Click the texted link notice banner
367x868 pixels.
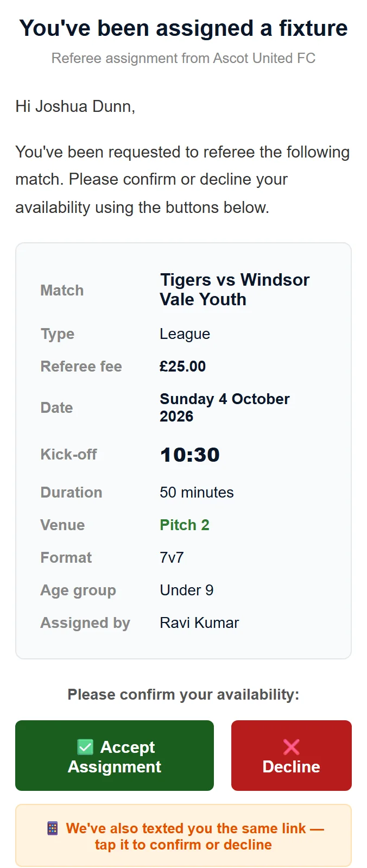click(184, 835)
